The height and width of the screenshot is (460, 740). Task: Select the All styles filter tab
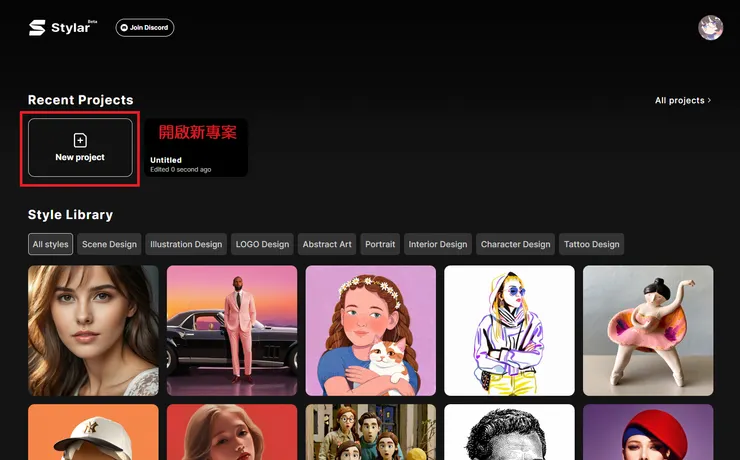(50, 244)
